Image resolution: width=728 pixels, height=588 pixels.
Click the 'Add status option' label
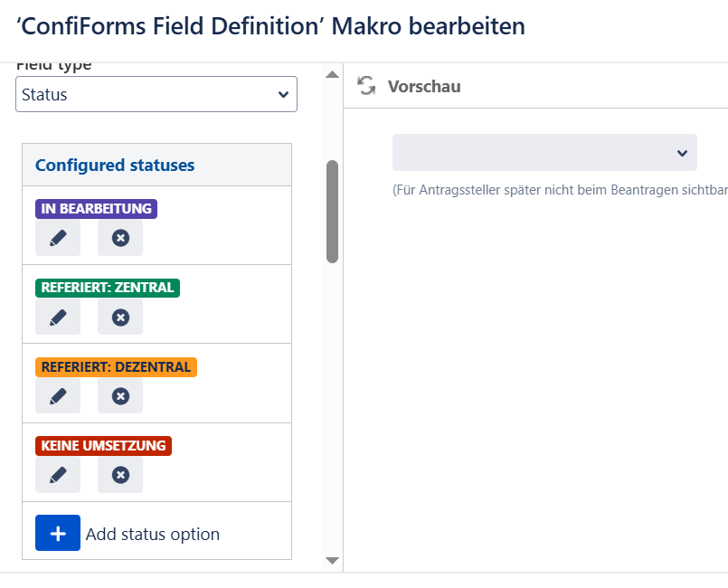pyautogui.click(x=152, y=534)
